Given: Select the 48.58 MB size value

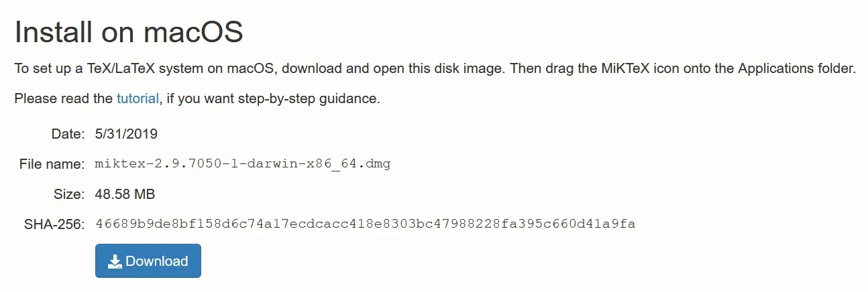Looking at the screenshot, I should point(125,194).
